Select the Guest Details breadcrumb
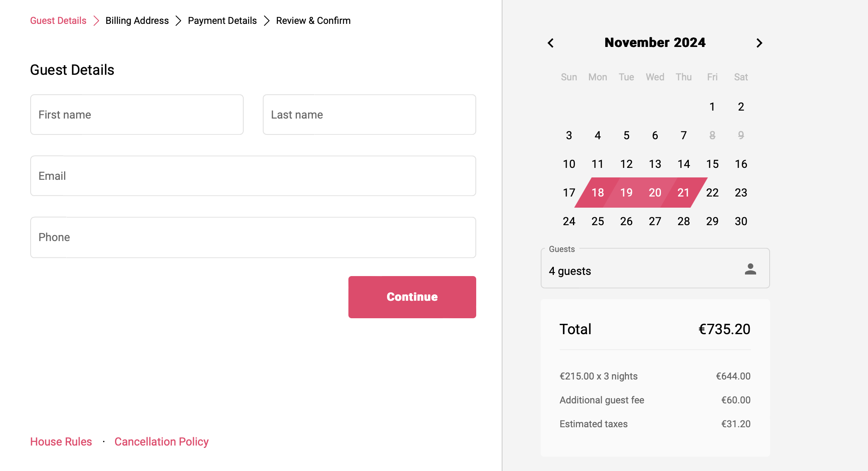Viewport: 868px width, 471px height. point(58,21)
